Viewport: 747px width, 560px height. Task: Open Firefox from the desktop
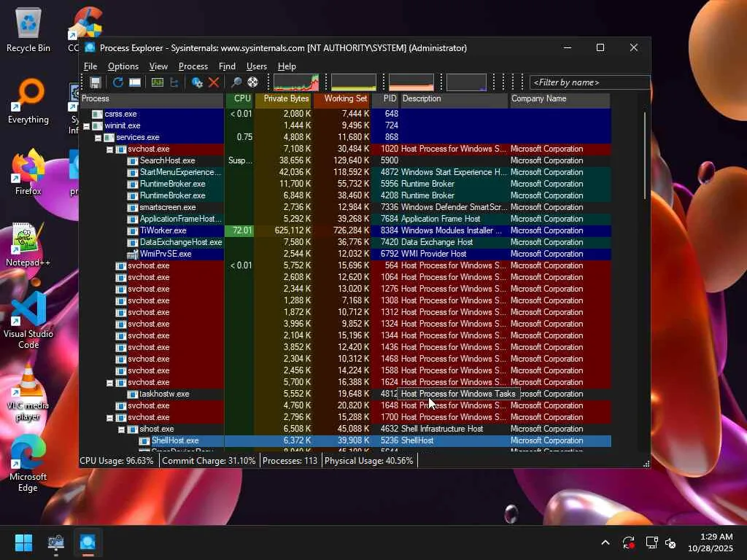coord(28,172)
